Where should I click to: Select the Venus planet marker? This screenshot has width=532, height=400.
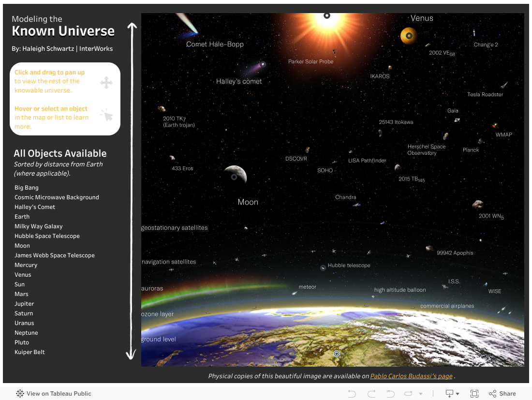coord(409,36)
